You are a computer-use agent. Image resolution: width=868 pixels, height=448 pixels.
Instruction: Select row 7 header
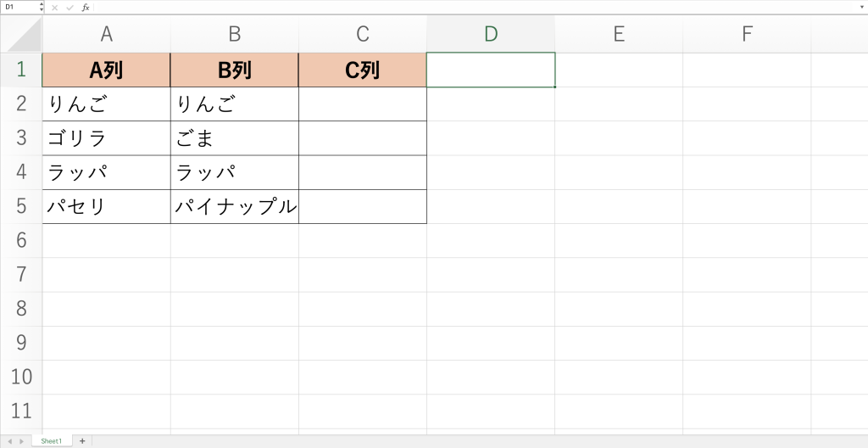pyautogui.click(x=21, y=274)
